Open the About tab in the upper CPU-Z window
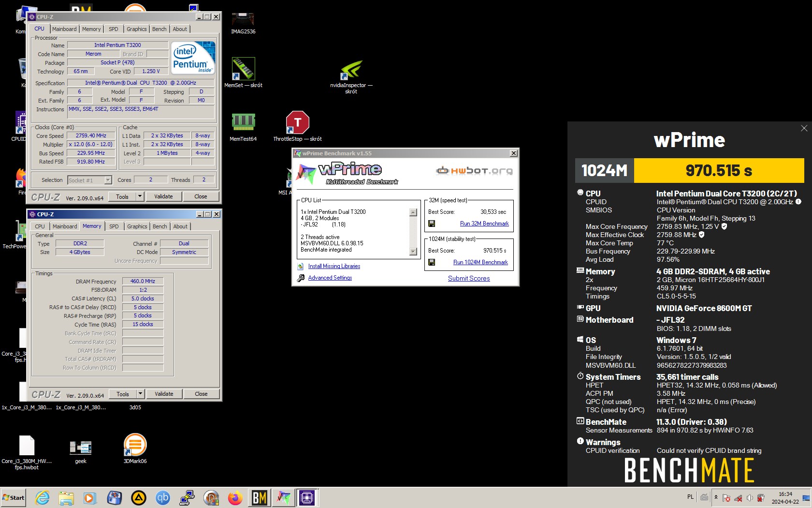 coord(180,29)
